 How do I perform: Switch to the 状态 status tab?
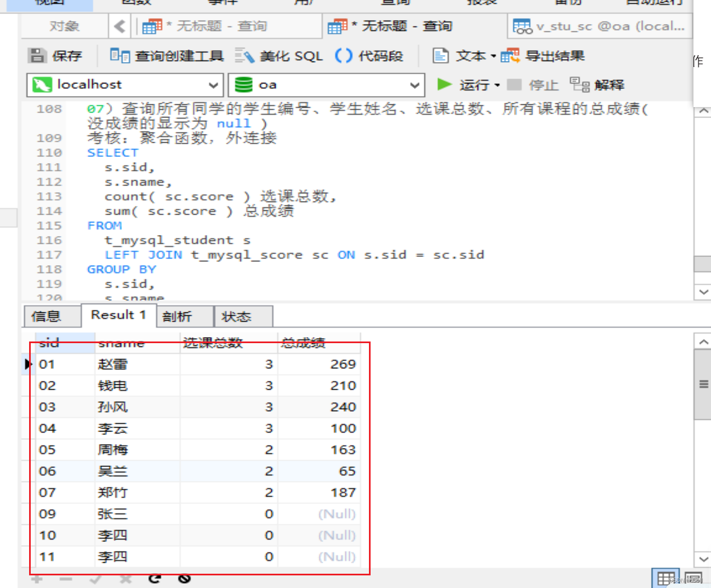coord(243,316)
